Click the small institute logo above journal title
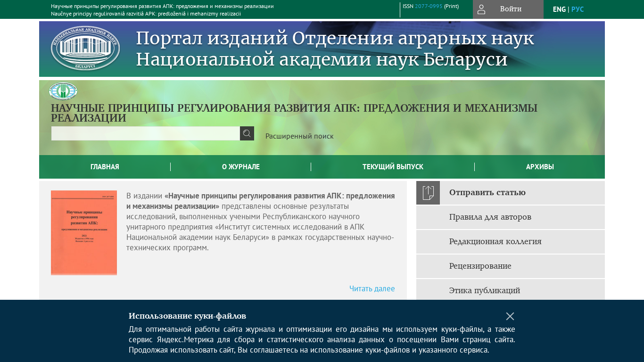Image resolution: width=644 pixels, height=362 pixels. [x=63, y=91]
